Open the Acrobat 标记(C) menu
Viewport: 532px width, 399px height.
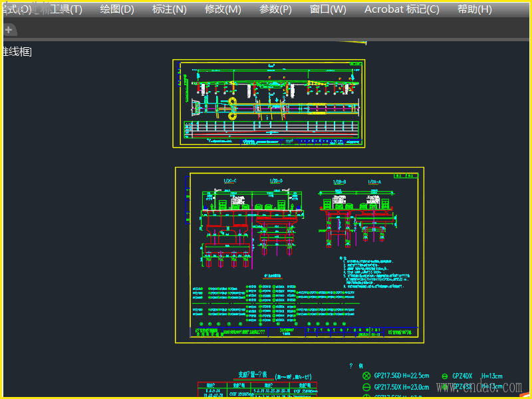click(402, 9)
